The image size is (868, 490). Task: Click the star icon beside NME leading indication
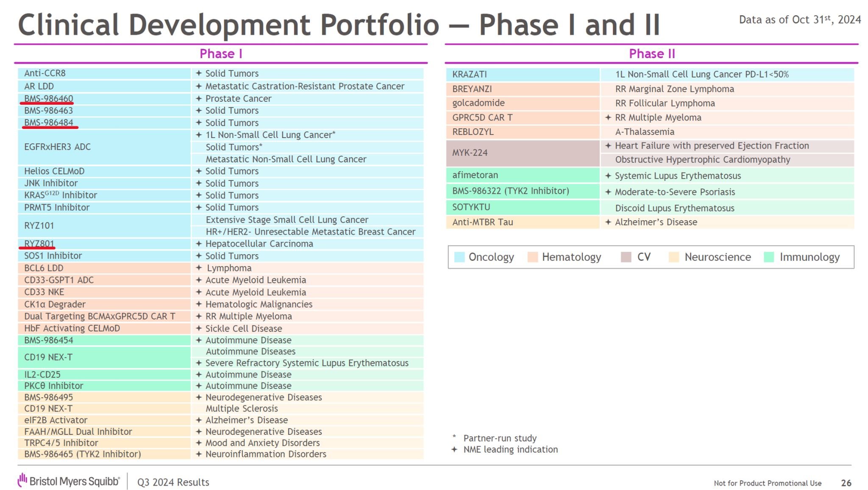tap(454, 449)
